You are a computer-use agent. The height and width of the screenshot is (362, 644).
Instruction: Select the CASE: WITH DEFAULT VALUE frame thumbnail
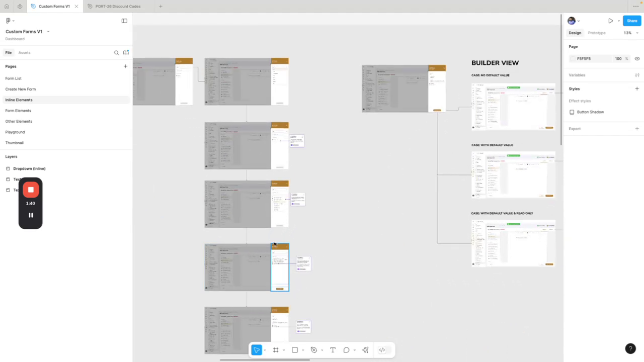513,175
